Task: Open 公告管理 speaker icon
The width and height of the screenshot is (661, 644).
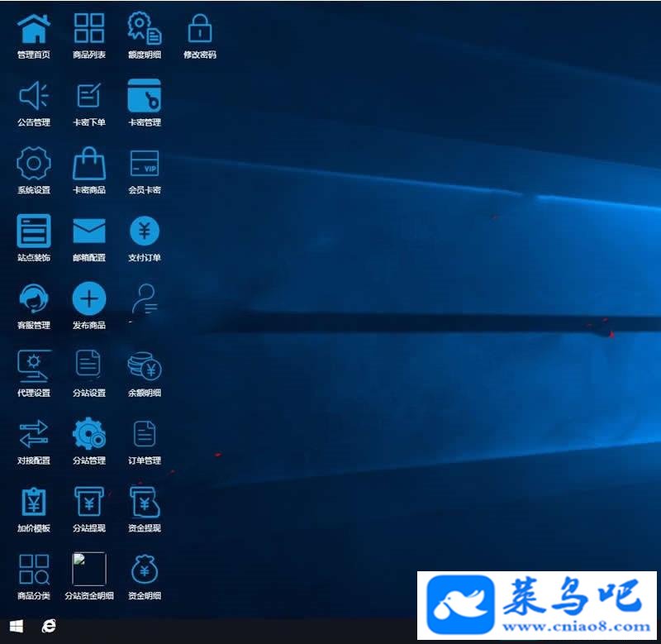Action: coord(34,96)
